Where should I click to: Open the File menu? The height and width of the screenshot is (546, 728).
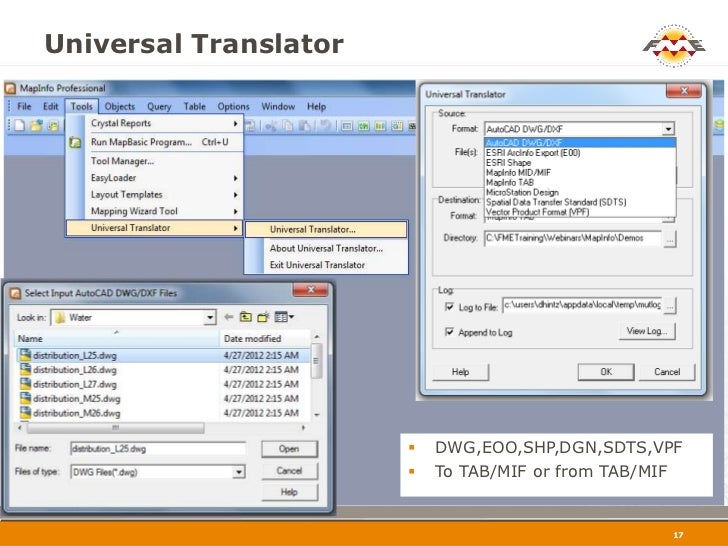[24, 106]
